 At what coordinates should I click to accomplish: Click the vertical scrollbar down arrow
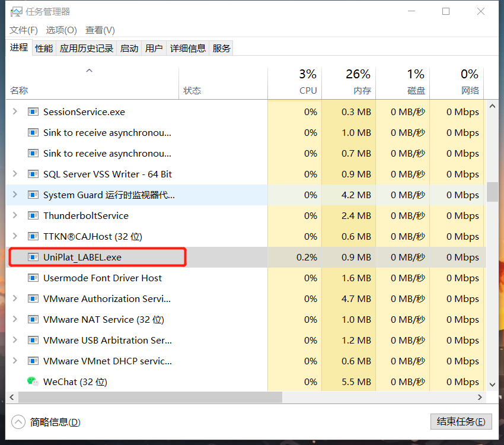492,384
